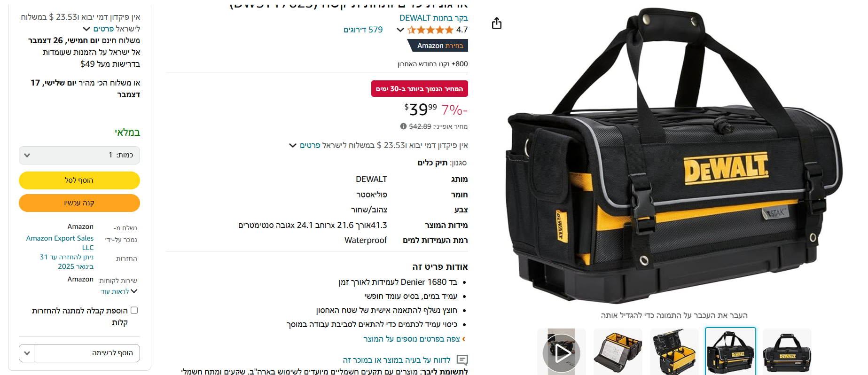The width and height of the screenshot is (868, 375).
Task: Open the info icon next to $42.89 price
Action: 403,126
